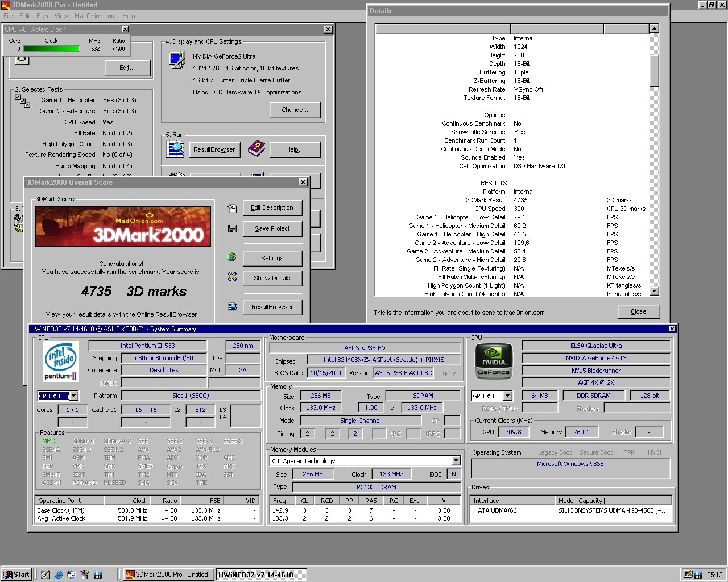Screen dimensions: 728x582
Task: Click the monitor icon in Display and CPU Settings
Action: [x=177, y=59]
